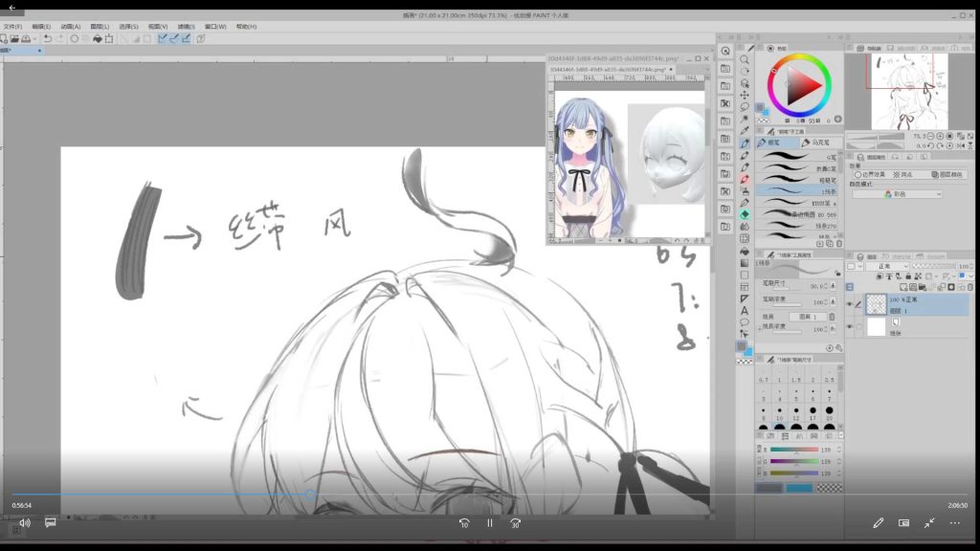Select the speech balloon tool

[745, 322]
